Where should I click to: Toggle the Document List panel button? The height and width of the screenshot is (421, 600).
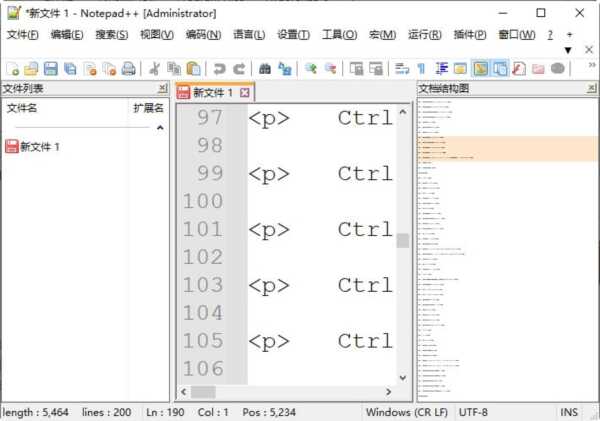pyautogui.click(x=500, y=69)
